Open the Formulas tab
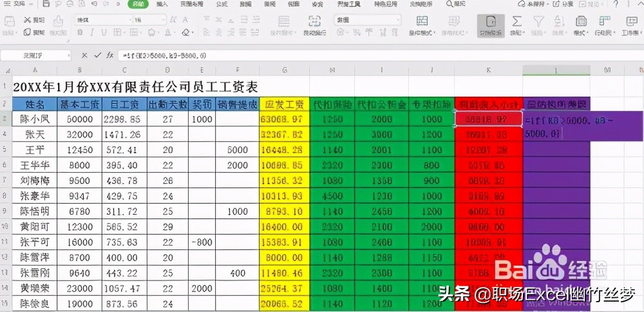The width and height of the screenshot is (644, 312). pyautogui.click(x=222, y=4)
